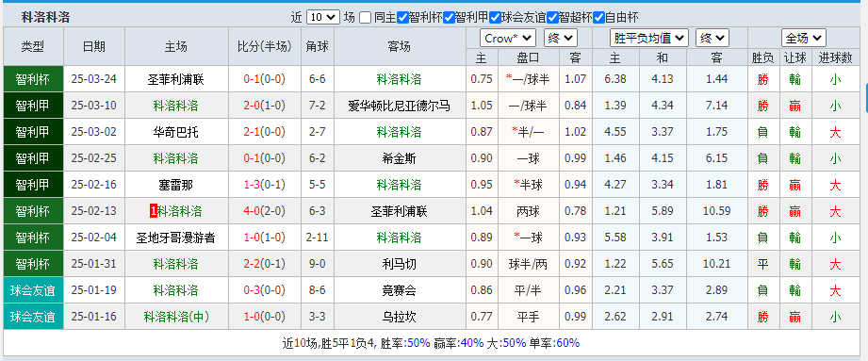Toggle the 同主 checkbox
The width and height of the screenshot is (868, 361).
pos(365,17)
